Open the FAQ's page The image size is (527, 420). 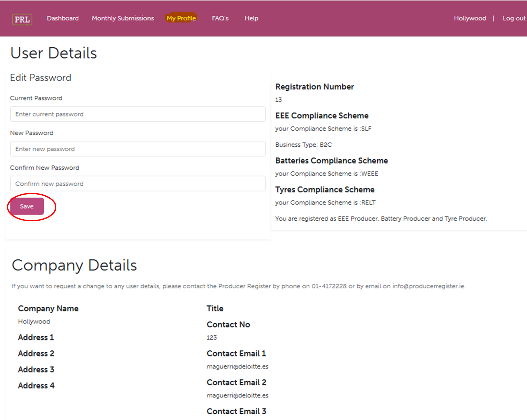(220, 18)
